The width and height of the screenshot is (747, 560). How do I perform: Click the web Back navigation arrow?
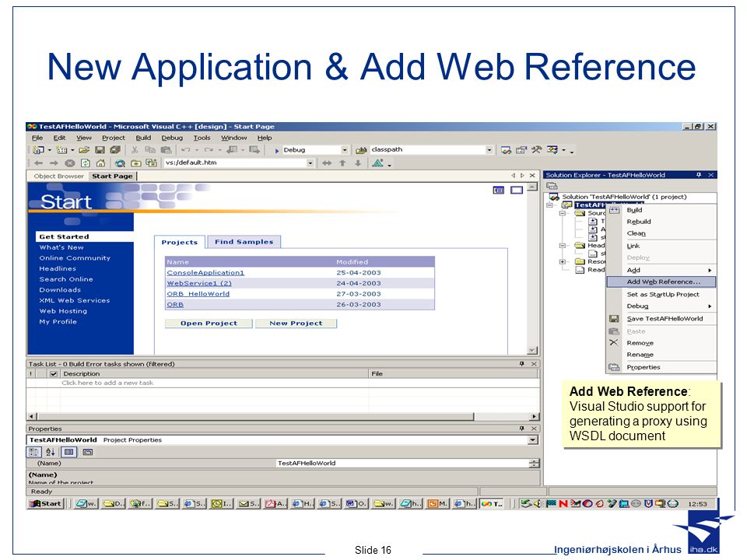point(39,163)
